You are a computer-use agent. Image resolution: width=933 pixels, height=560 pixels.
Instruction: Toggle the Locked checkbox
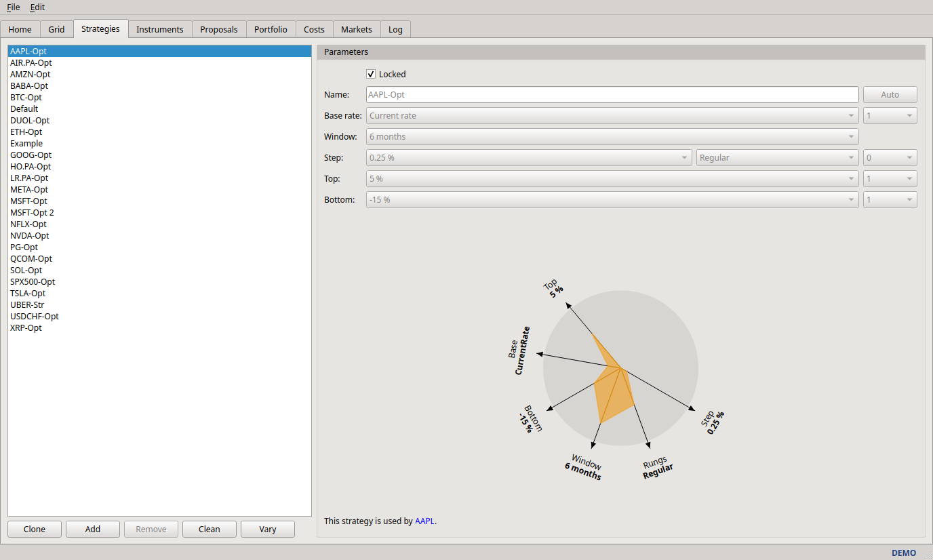(371, 74)
